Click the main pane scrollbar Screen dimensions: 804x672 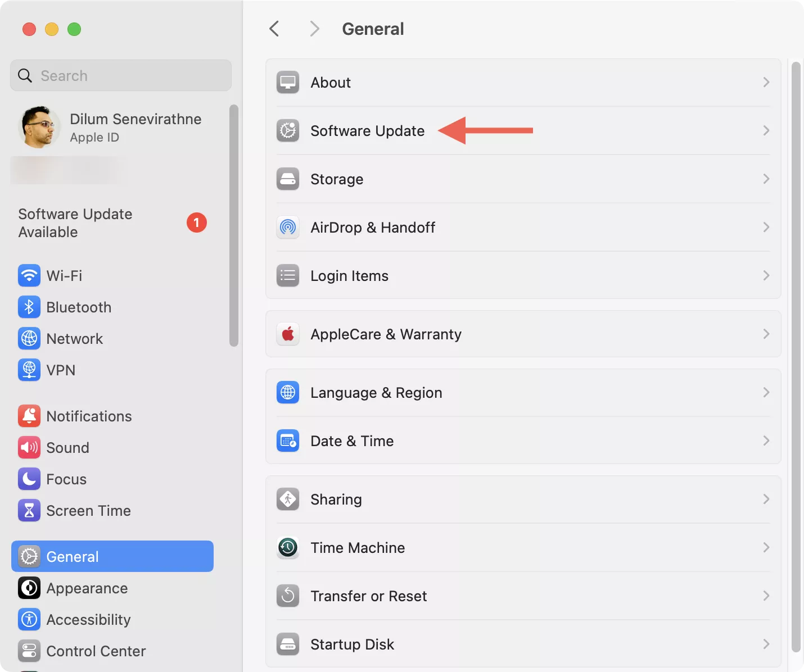(x=796, y=357)
